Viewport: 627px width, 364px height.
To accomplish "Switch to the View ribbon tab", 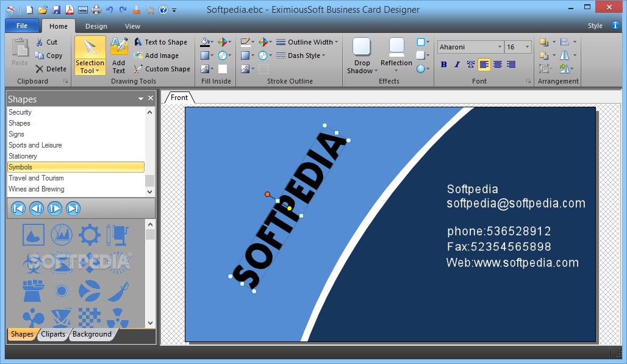I will click(132, 26).
